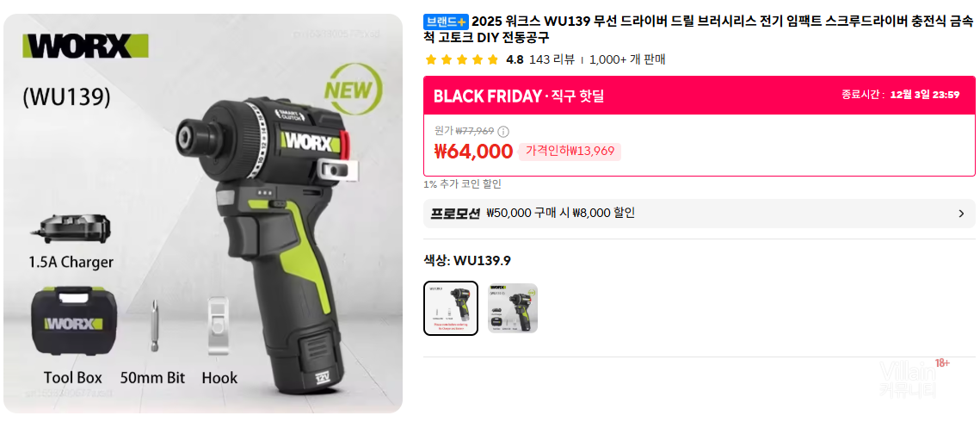This screenshot has height=428, width=980.
Task: Click the WORX logo at top of image
Action: (86, 46)
